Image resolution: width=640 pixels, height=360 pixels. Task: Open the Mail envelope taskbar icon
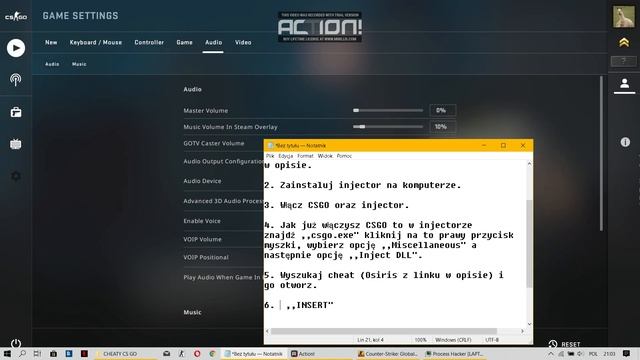(x=167, y=353)
